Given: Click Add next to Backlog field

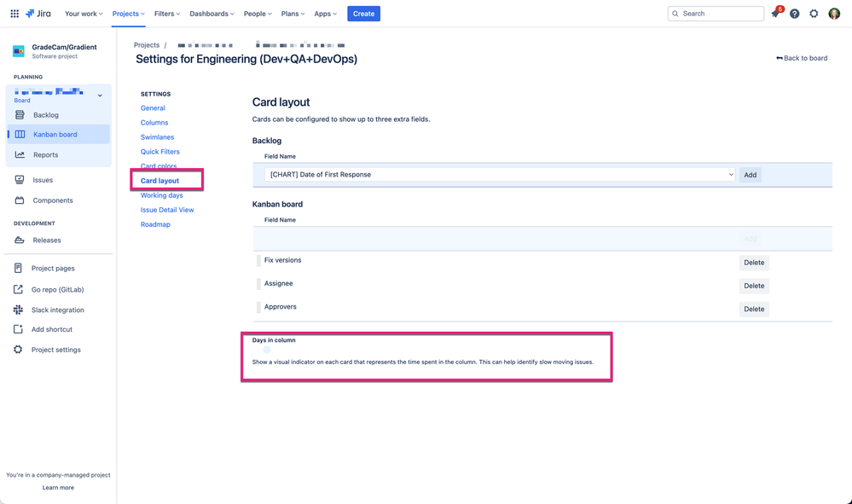Looking at the screenshot, I should point(750,175).
